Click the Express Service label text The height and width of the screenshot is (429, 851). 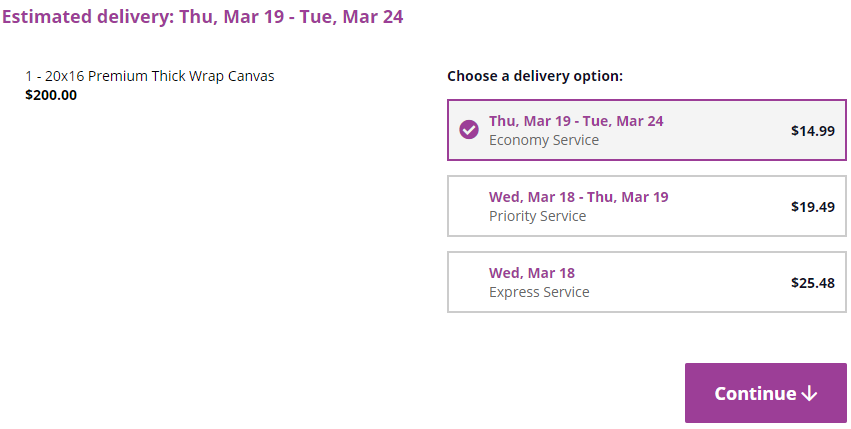click(539, 292)
